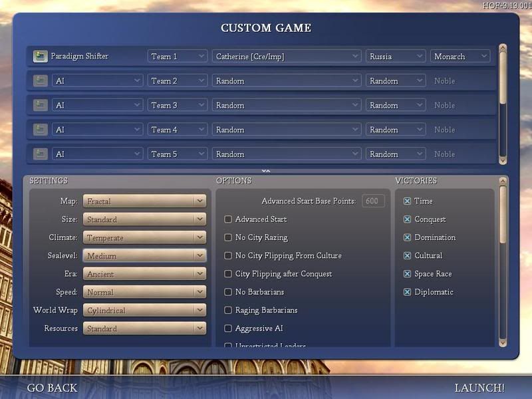Open the civilization dropdown in Team 2 row
The height and width of the screenshot is (399, 532).
point(396,80)
